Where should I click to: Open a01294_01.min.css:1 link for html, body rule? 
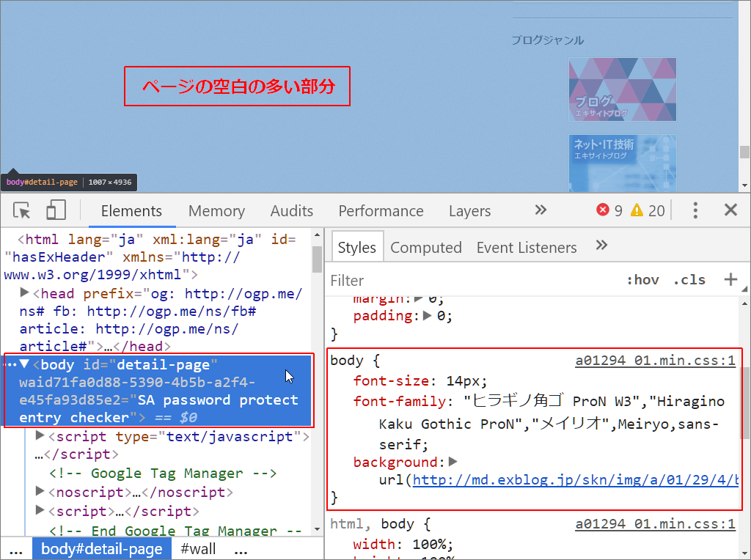(x=655, y=524)
